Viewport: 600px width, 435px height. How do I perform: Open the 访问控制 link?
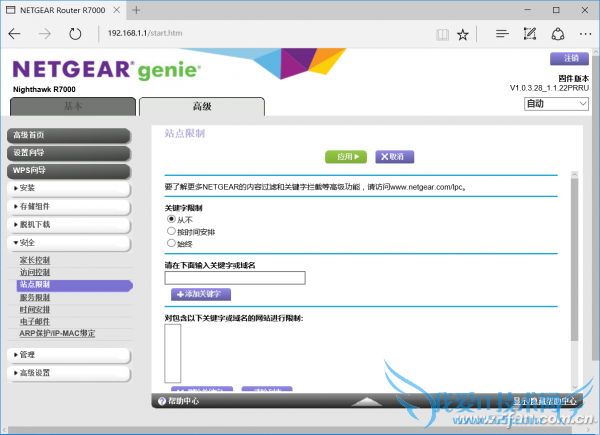point(35,272)
